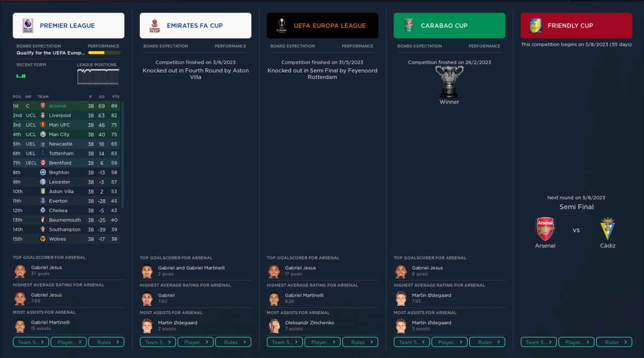The width and height of the screenshot is (644, 358).
Task: Click Bournemouth's badge in the league table
Action: click(x=43, y=220)
